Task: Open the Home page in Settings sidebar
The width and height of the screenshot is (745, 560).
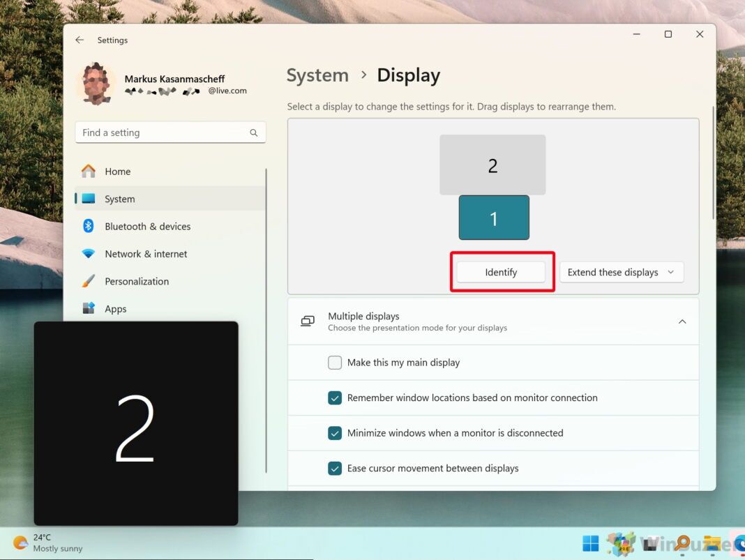Action: (170, 172)
